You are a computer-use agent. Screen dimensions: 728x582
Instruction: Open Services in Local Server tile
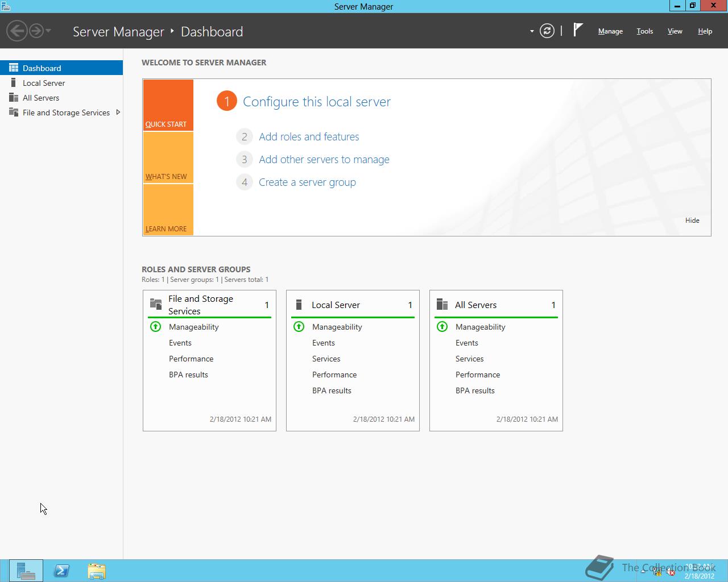(326, 359)
